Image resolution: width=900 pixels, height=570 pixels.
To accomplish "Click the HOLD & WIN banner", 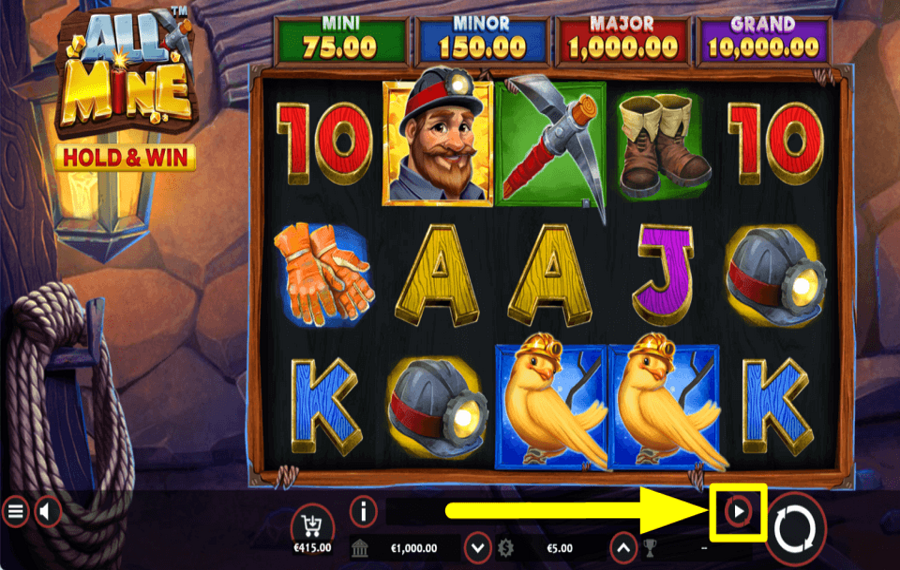I will click(x=125, y=158).
